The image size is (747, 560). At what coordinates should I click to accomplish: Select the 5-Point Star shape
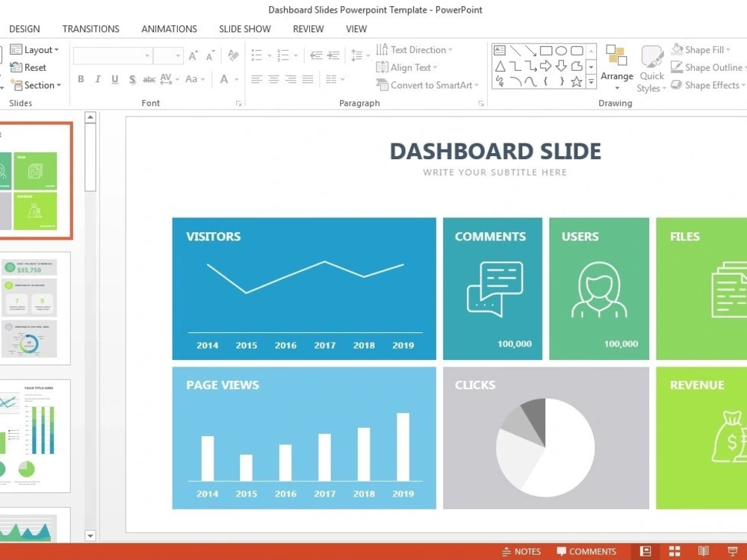click(x=577, y=81)
